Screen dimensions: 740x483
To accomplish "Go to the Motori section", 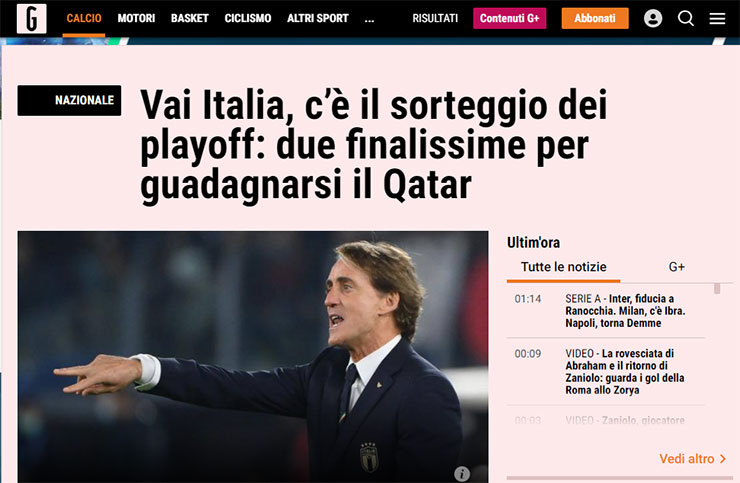I will click(136, 18).
